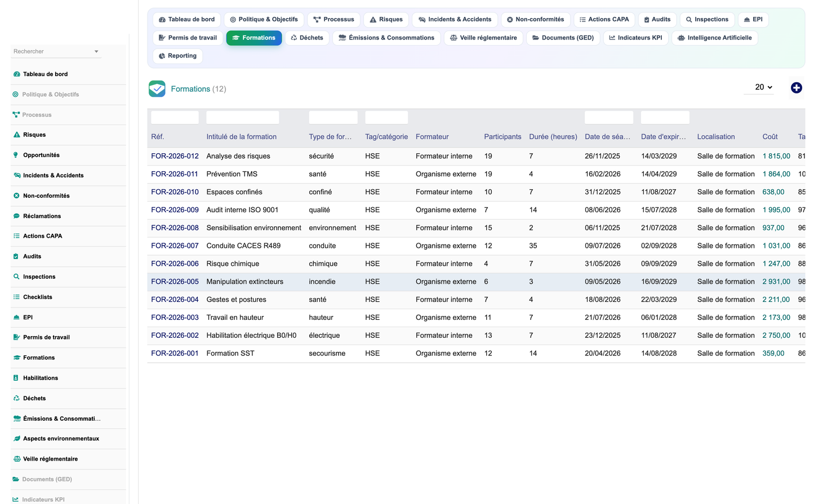Click the Formations graduation icon in sidebar

click(16, 358)
